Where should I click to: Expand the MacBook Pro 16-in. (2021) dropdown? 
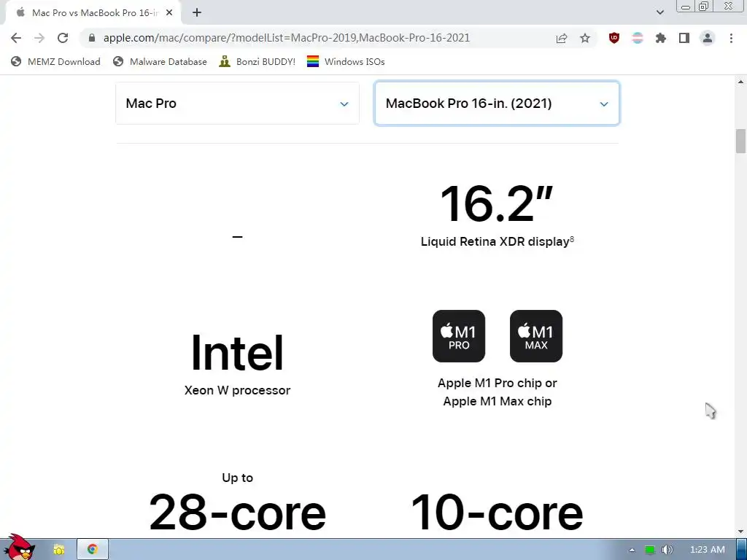pyautogui.click(x=497, y=104)
